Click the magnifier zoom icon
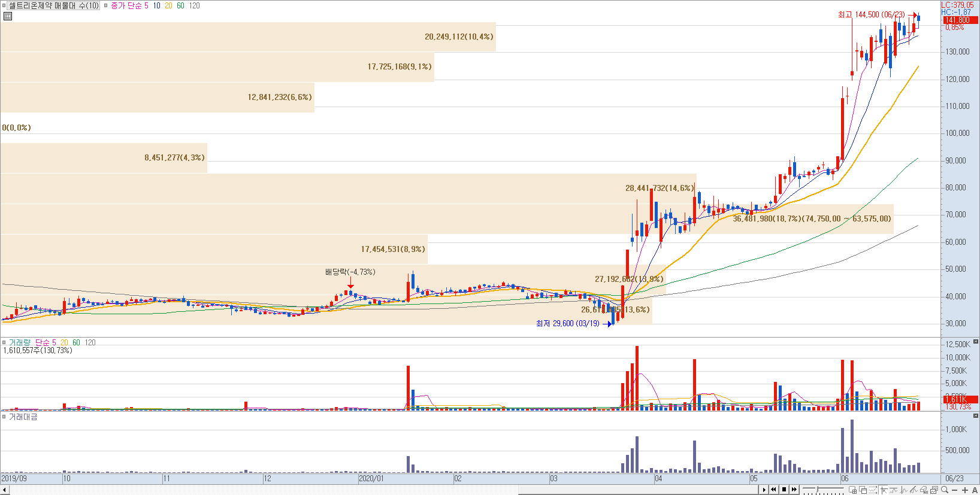This screenshot has height=495, width=980. tap(945, 490)
